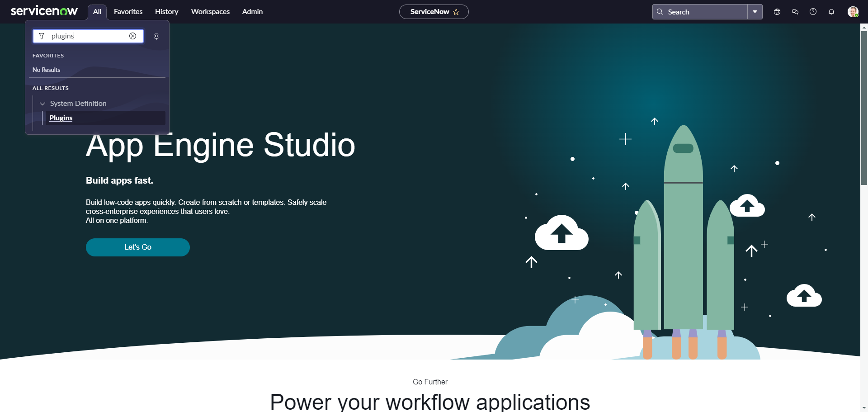Click the 'Go Further' text
868x412 pixels.
pyautogui.click(x=430, y=382)
